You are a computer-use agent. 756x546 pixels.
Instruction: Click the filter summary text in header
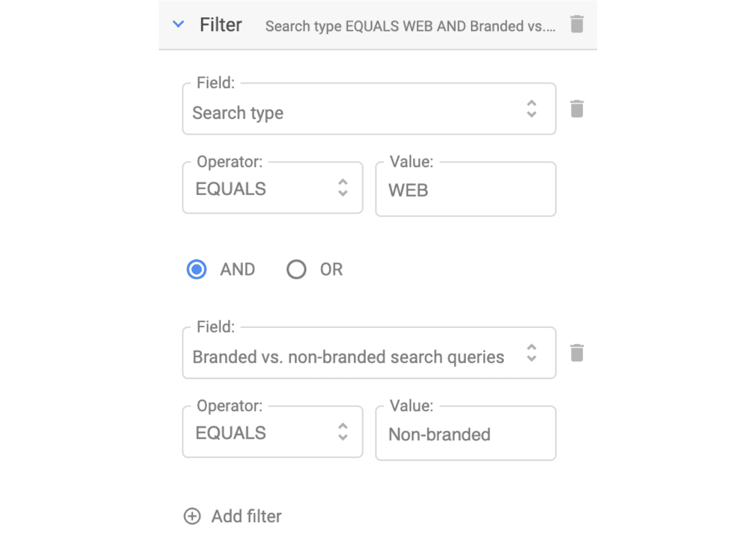pos(410,26)
